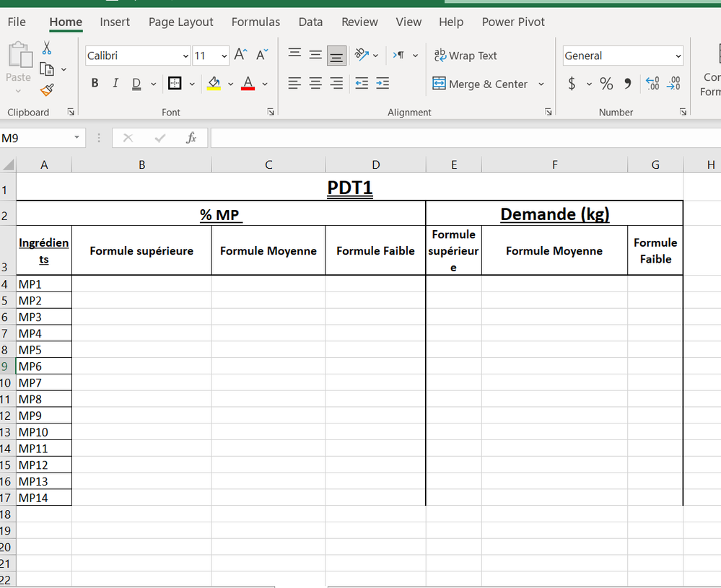Screen dimensions: 721x588
Task: Open Calibri font name dropdown
Action: pos(185,56)
